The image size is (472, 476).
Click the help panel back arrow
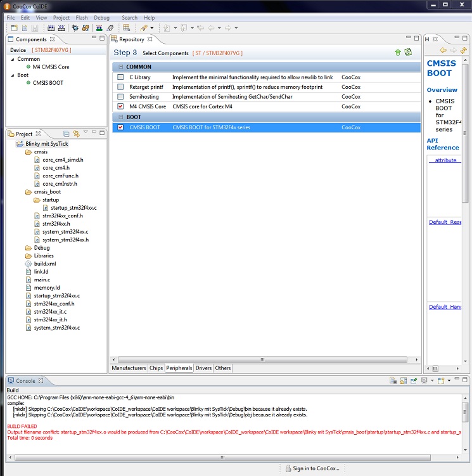[x=443, y=50]
